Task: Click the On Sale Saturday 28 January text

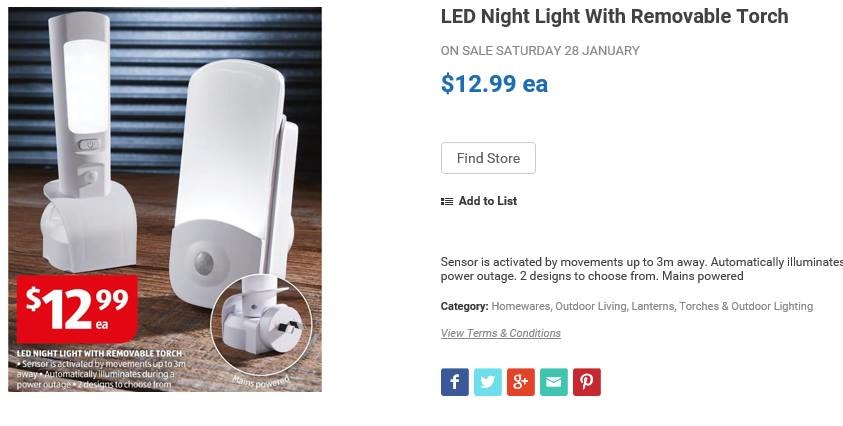Action: tap(540, 51)
